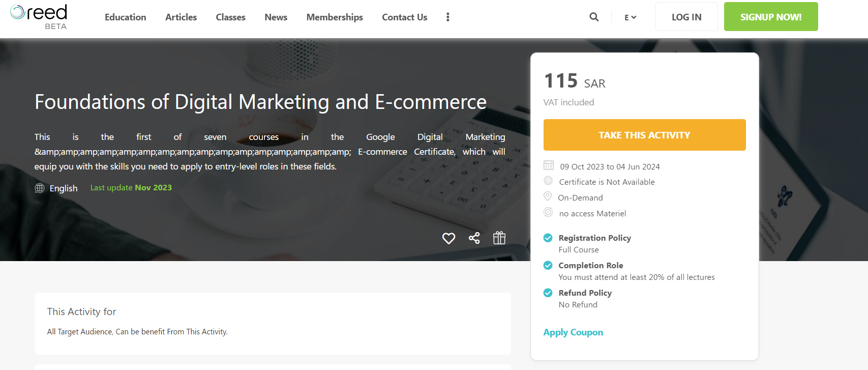Viewport: 868px width, 370px height.
Task: Open the Education menu
Action: [x=126, y=17]
